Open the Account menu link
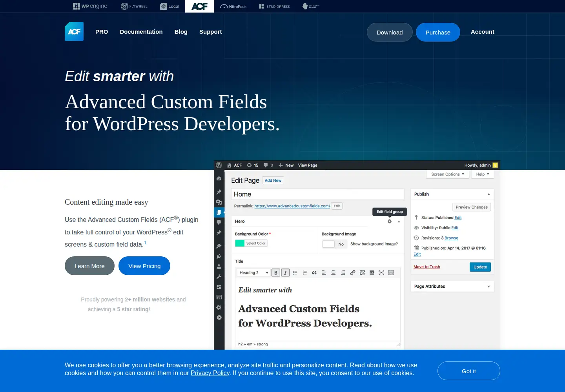 (x=483, y=32)
